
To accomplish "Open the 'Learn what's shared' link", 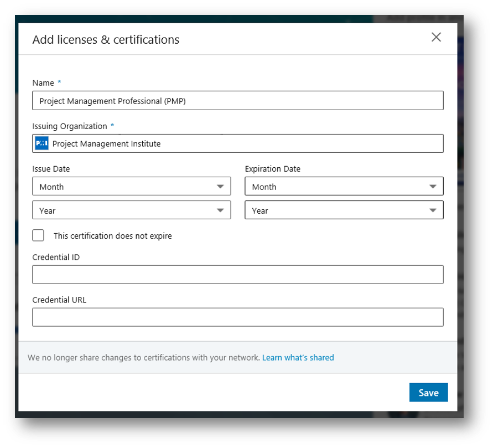I will pos(298,357).
